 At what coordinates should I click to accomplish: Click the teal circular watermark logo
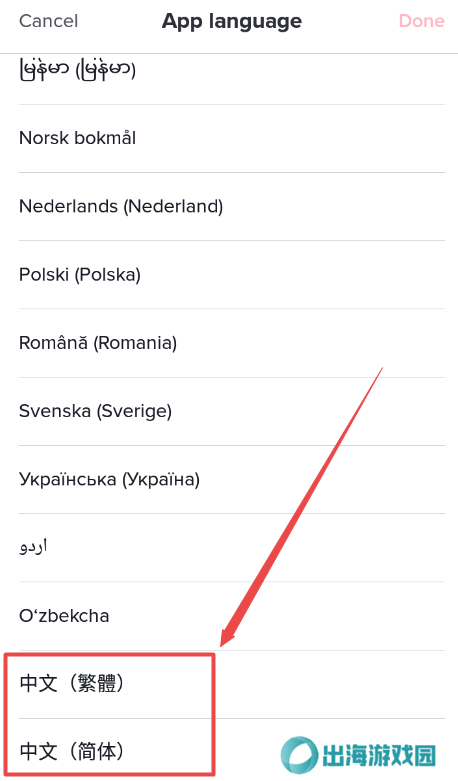point(299,755)
